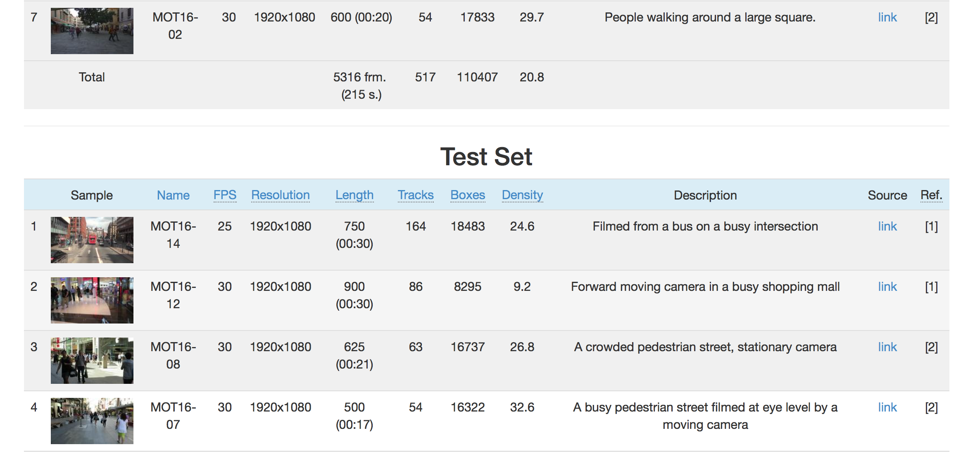This screenshot has height=452, width=980.
Task: Click the MOT16-07 sample thumbnail
Action: point(92,421)
